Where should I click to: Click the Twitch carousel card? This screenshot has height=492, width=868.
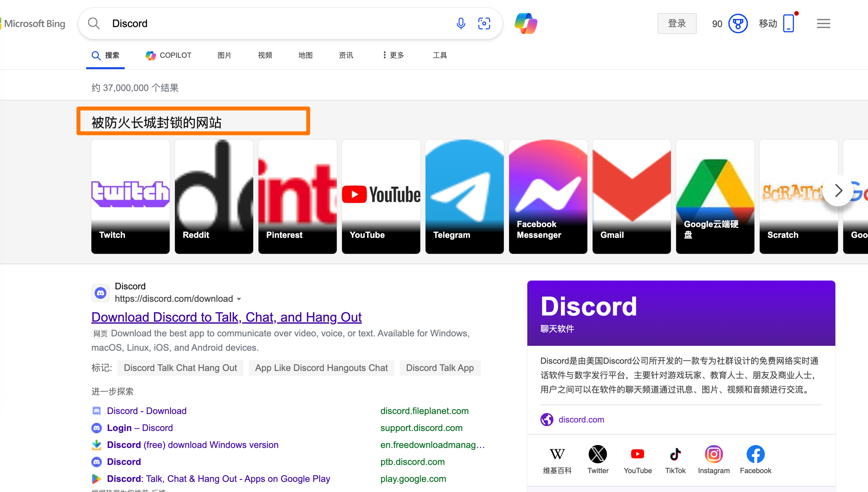pyautogui.click(x=131, y=196)
